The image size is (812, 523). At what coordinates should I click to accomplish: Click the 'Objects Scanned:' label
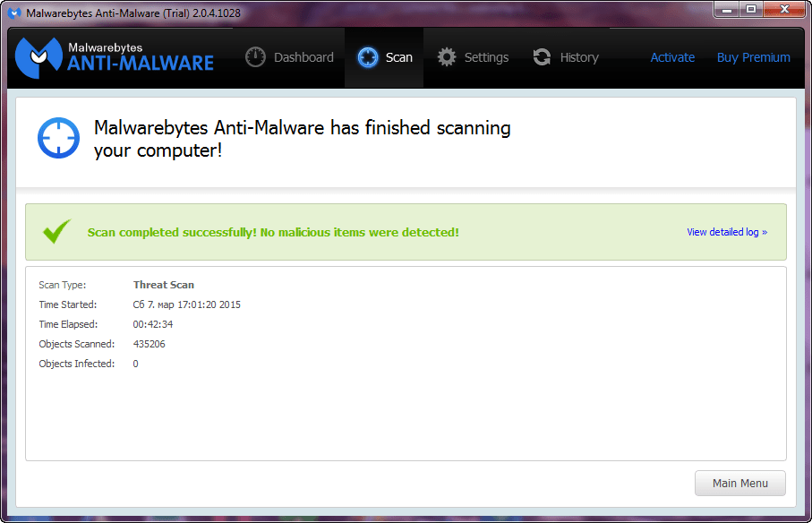tap(77, 344)
